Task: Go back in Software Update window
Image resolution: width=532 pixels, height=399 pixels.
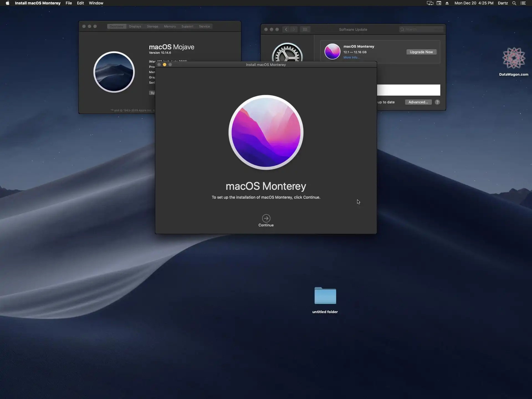Action: [x=286, y=29]
